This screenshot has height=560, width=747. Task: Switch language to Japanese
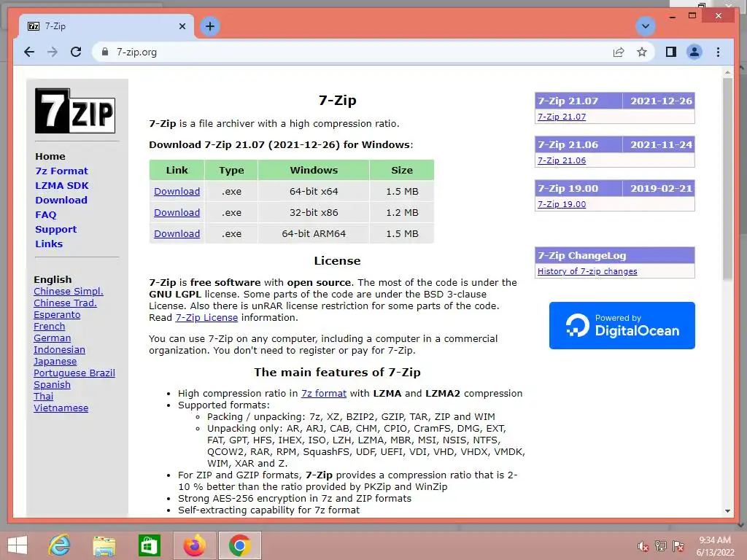coord(55,362)
